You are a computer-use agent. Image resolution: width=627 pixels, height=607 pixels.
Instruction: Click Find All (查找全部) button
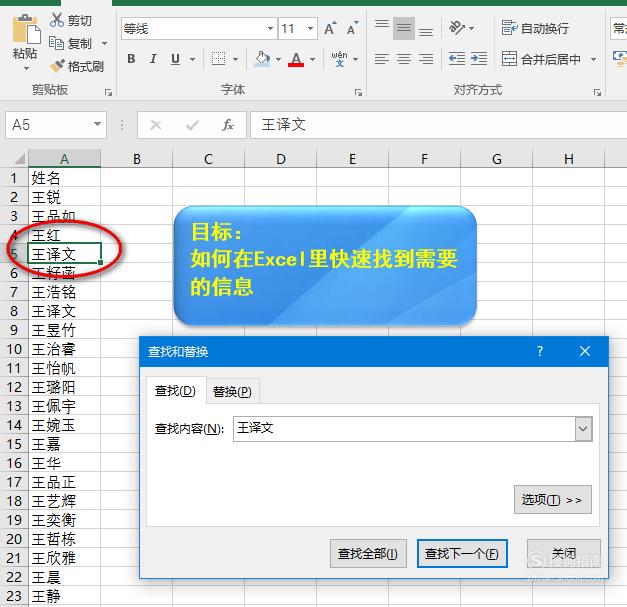coord(368,554)
